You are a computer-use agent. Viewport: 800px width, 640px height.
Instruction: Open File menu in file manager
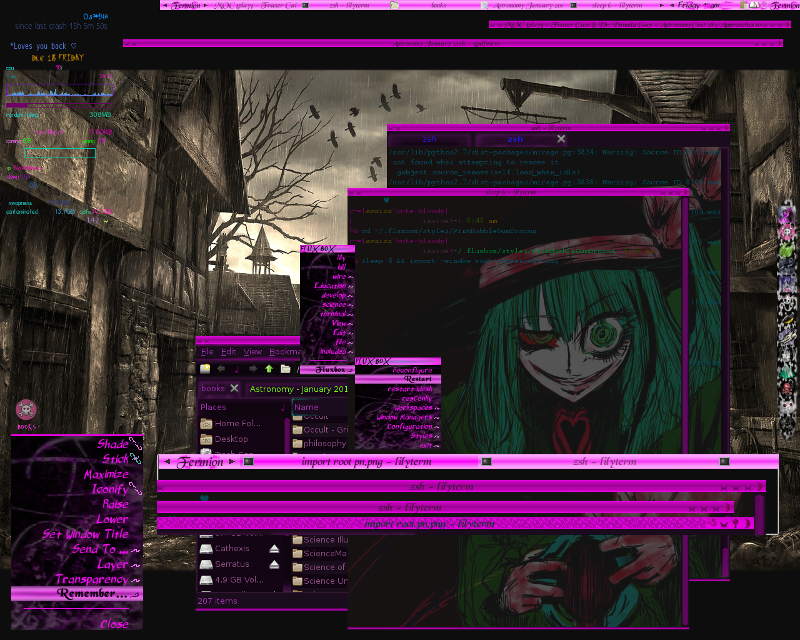tap(207, 352)
